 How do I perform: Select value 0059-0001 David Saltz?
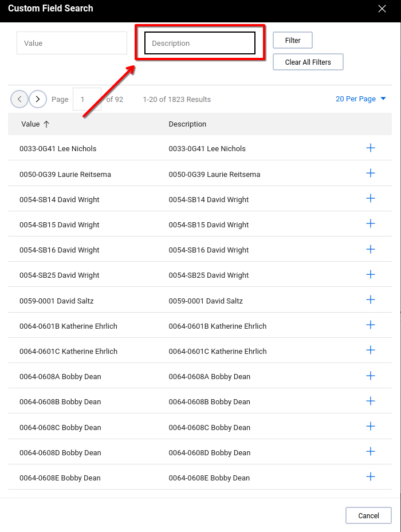tap(56, 301)
